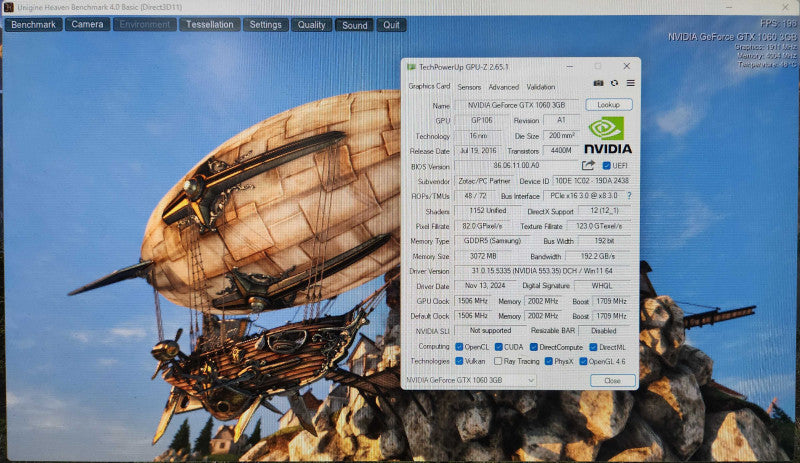Image resolution: width=800 pixels, height=463 pixels.
Task: Click the Close button in GPU-Z
Action: point(612,381)
